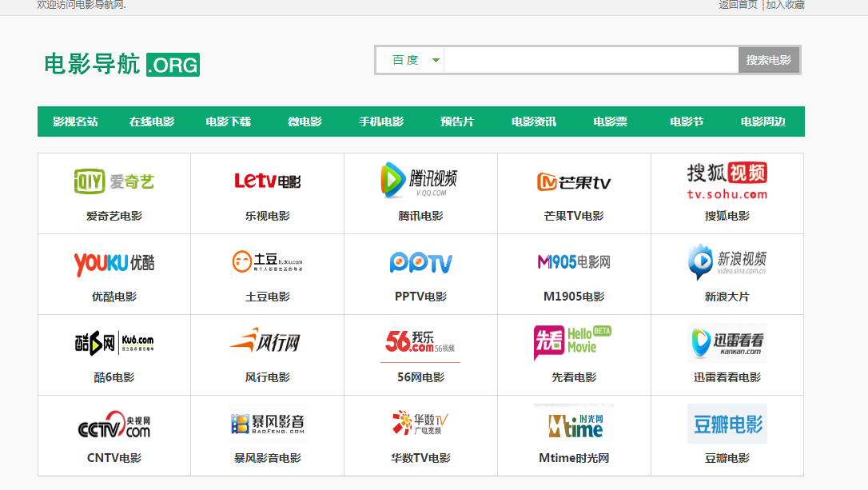This screenshot has width=868, height=490.
Task: Click the movie search input field
Action: click(591, 60)
